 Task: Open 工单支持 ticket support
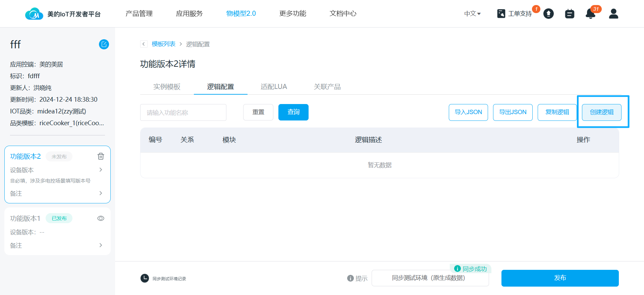515,14
